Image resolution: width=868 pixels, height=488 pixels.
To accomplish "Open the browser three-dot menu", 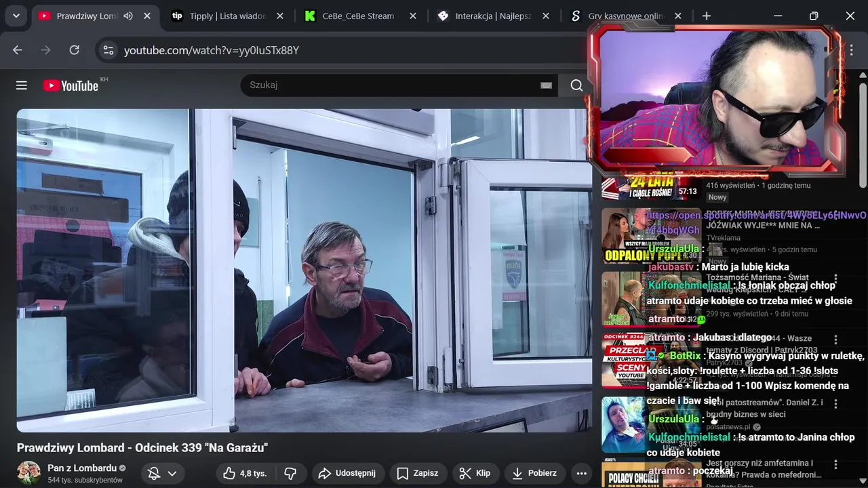I will (852, 50).
